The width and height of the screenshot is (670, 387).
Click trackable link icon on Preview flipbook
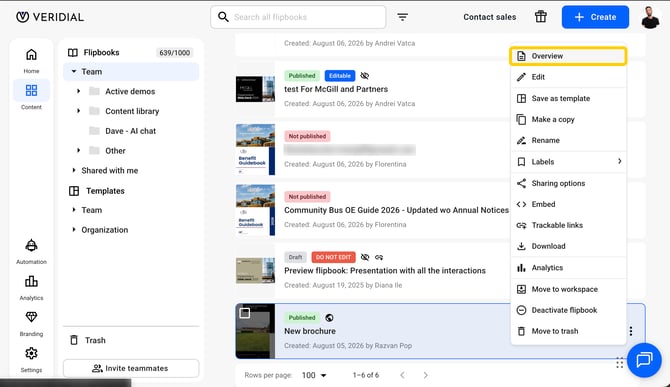click(379, 257)
